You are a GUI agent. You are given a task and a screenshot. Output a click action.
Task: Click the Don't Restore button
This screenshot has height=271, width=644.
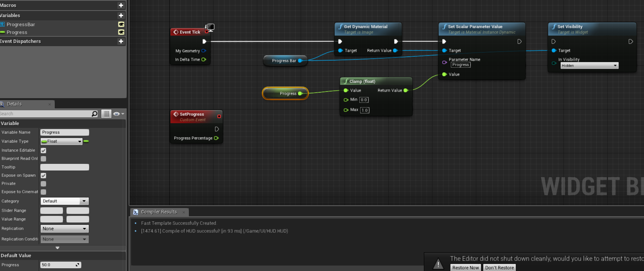[499, 267]
